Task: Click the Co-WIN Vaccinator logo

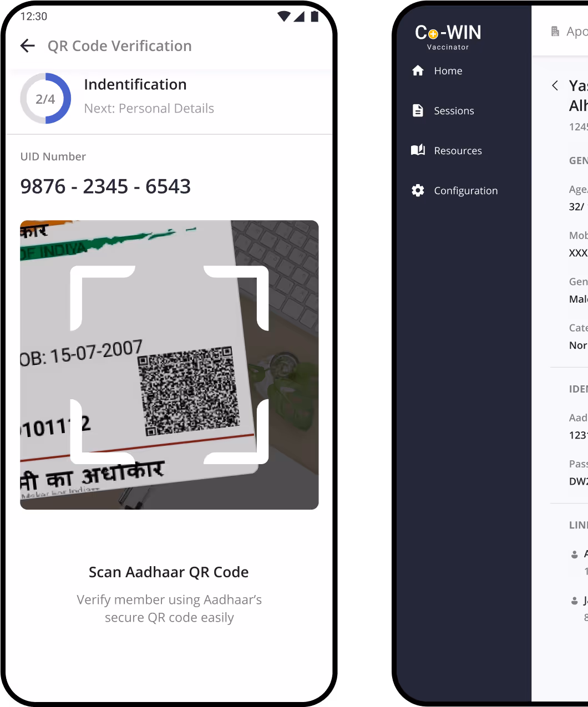Action: [448, 37]
